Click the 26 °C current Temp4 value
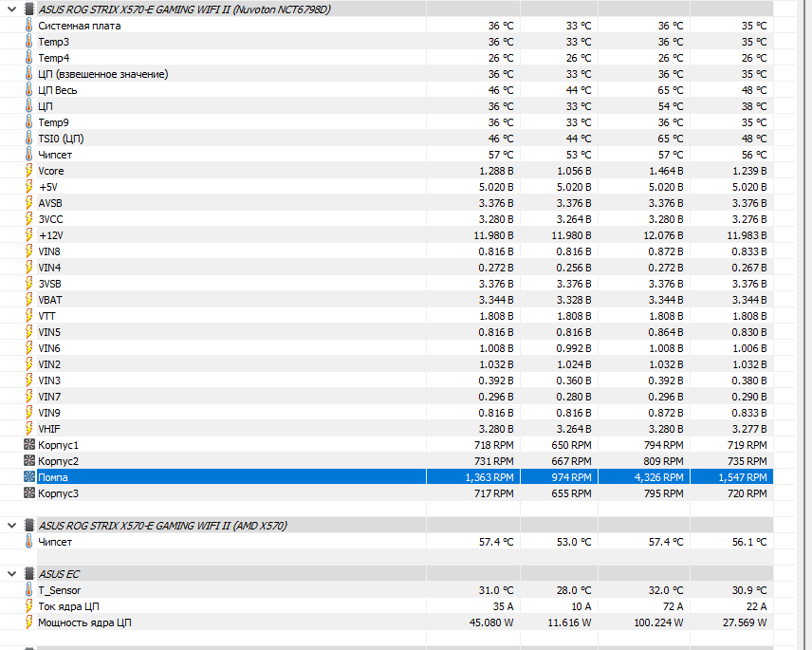Viewport: 812px width, 650px height. click(501, 58)
